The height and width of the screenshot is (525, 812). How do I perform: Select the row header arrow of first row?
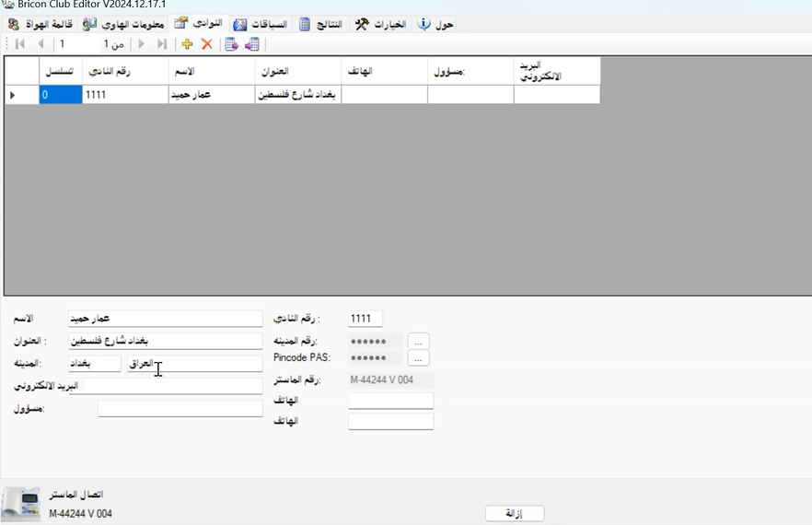(x=13, y=95)
